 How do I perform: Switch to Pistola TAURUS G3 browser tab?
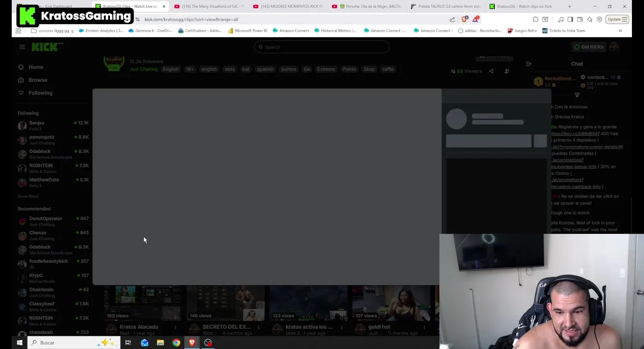[x=446, y=6]
